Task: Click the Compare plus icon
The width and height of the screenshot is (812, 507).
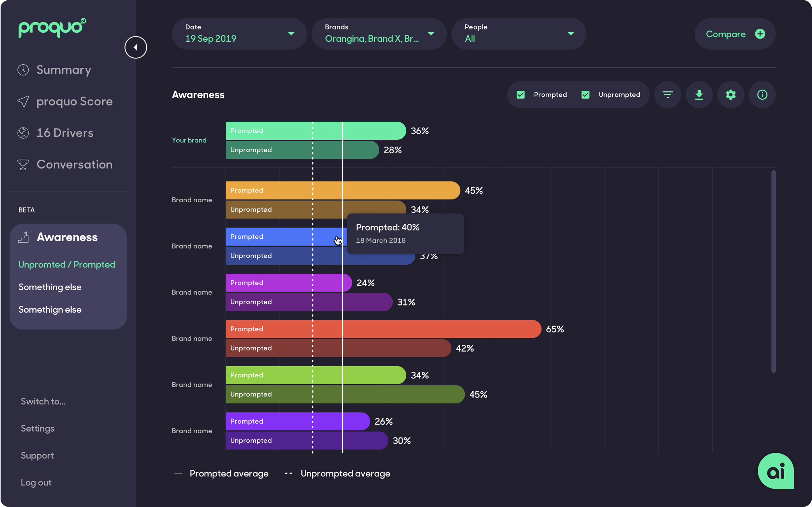Action: point(760,34)
